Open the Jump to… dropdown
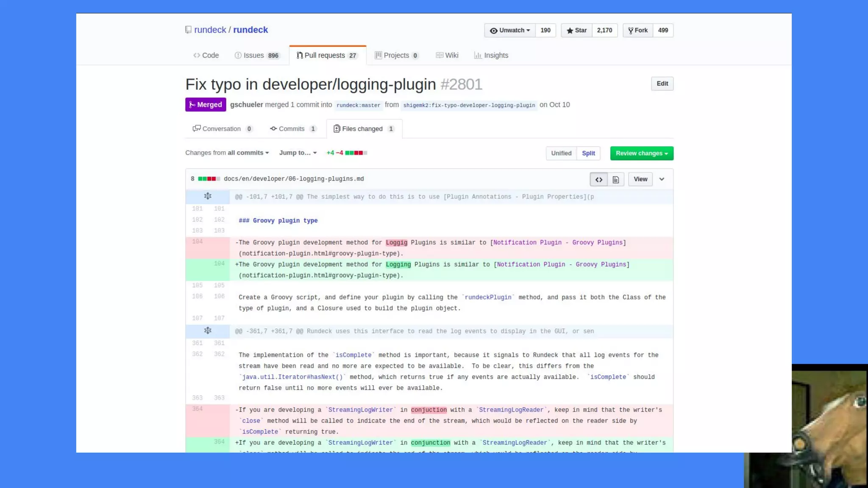Screen dimensions: 868x488 tap(298, 153)
